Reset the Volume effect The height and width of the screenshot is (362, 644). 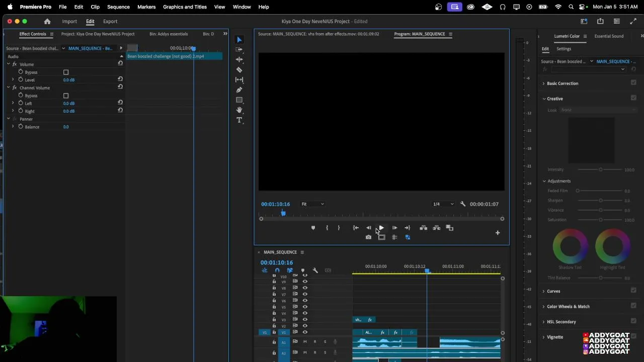[120, 63]
